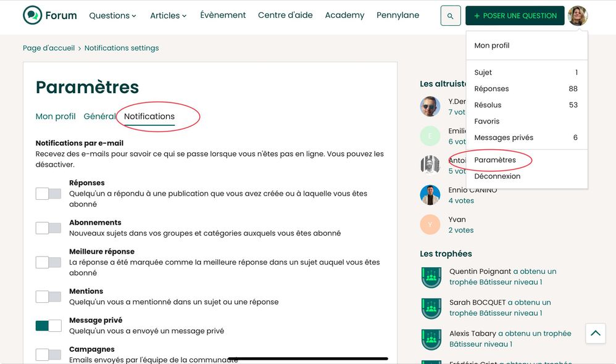Switch to the Mon profil tab

[x=56, y=116]
